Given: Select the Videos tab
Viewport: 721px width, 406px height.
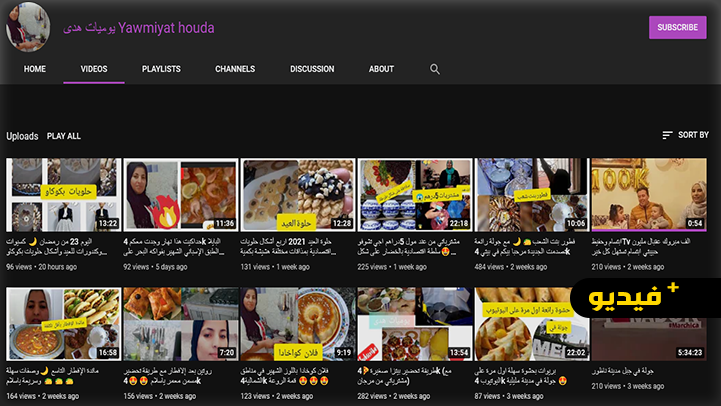Looking at the screenshot, I should (94, 69).
